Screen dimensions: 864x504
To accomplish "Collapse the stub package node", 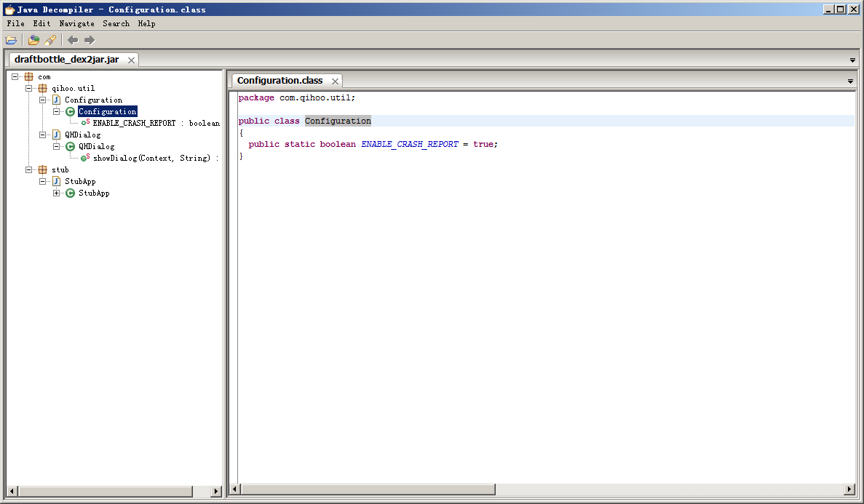I will coord(28,169).
